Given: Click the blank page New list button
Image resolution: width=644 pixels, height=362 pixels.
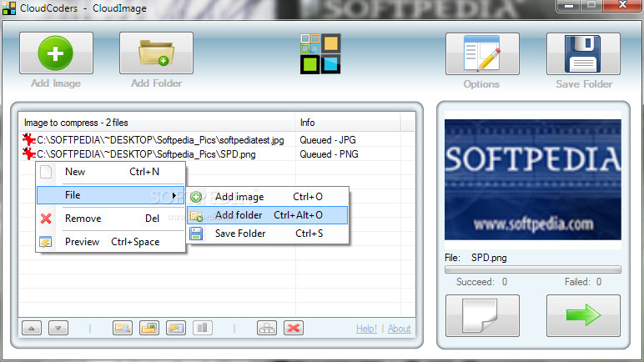Looking at the screenshot, I should 482,315.
